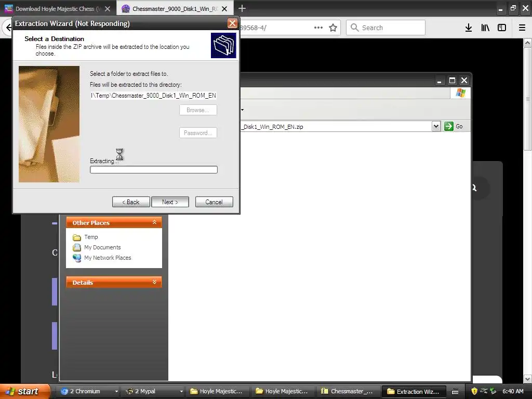This screenshot has width=532, height=399.
Task: Click the browser page scroll down arrow
Action: pyautogui.click(x=527, y=379)
